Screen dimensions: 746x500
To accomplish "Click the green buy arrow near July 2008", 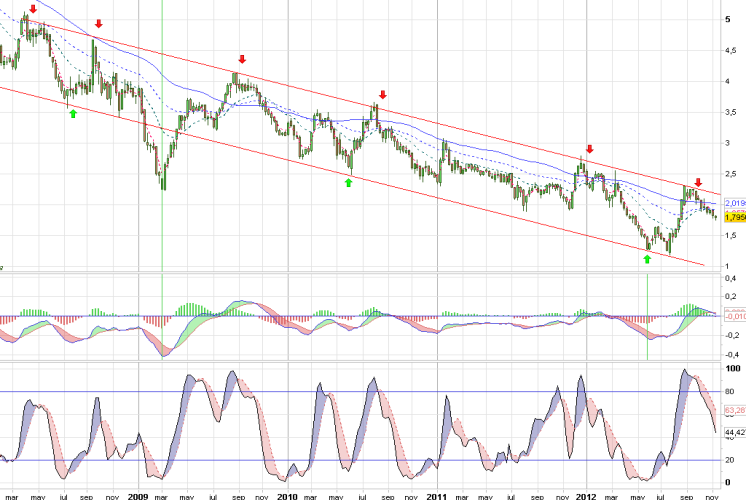I will pos(72,113).
